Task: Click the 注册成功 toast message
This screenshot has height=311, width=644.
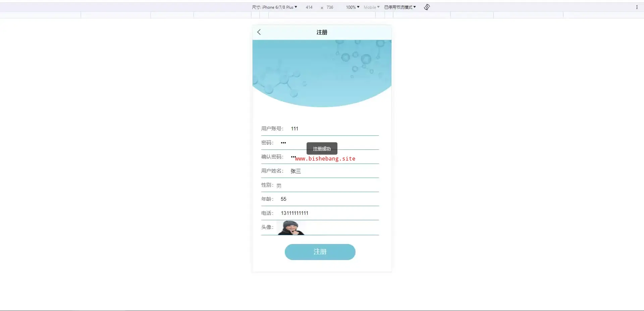Action: click(x=322, y=148)
